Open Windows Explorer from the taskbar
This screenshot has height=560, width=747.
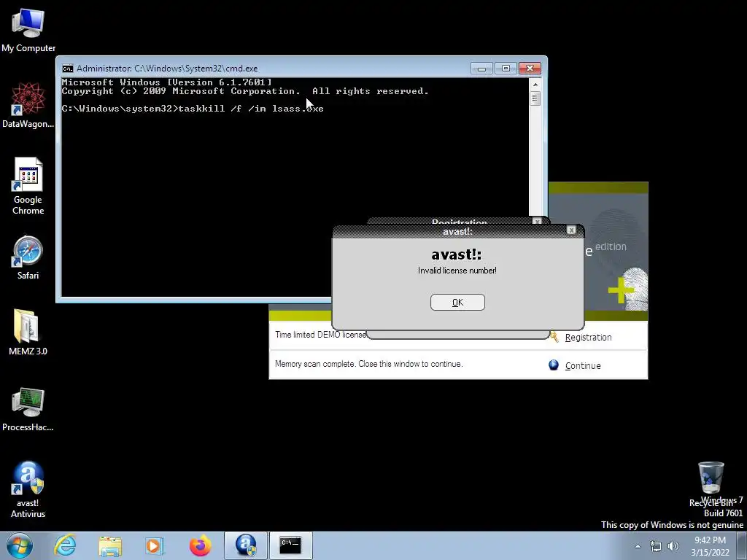tap(110, 545)
